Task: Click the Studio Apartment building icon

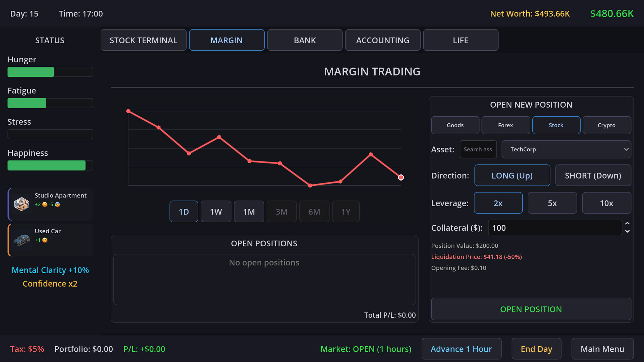Action: tap(21, 204)
